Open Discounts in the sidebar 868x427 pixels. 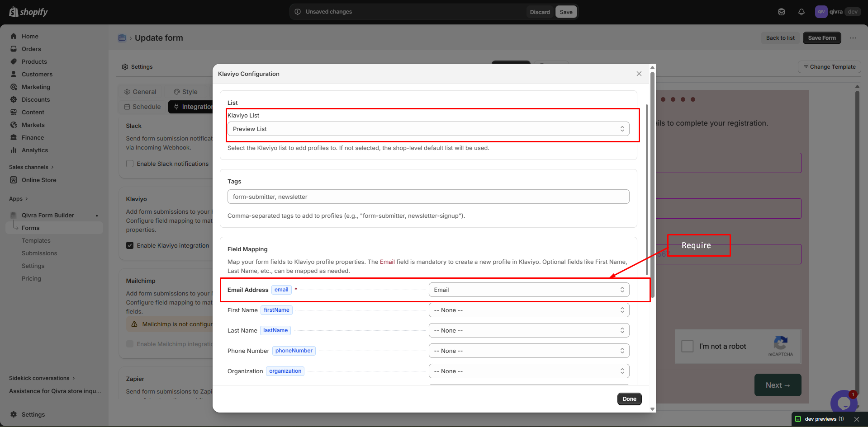[x=36, y=99]
